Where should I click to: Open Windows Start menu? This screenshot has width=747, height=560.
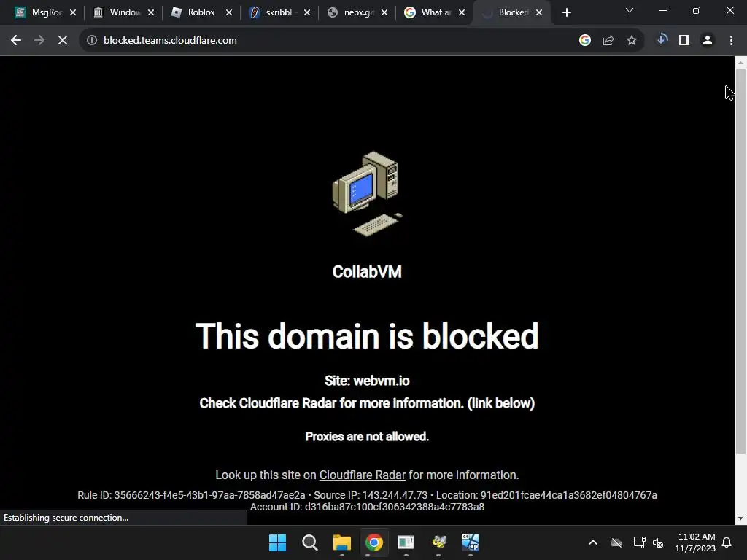(x=277, y=542)
